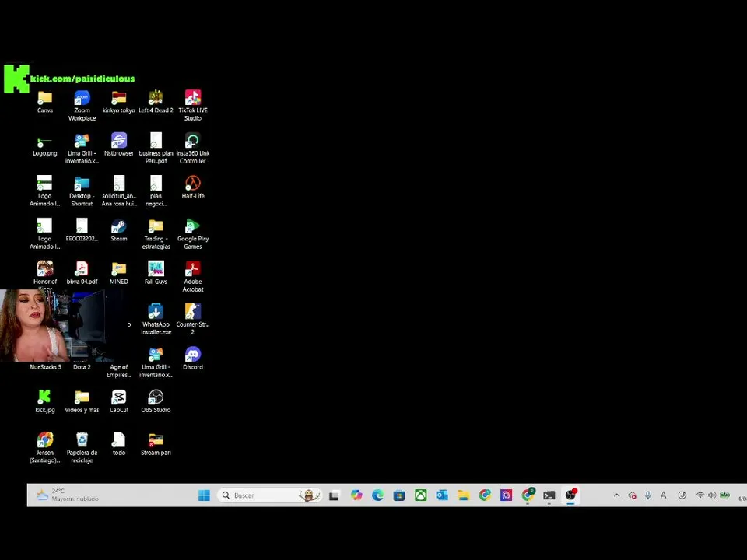Open Microsoft Store from taskbar

(398, 495)
